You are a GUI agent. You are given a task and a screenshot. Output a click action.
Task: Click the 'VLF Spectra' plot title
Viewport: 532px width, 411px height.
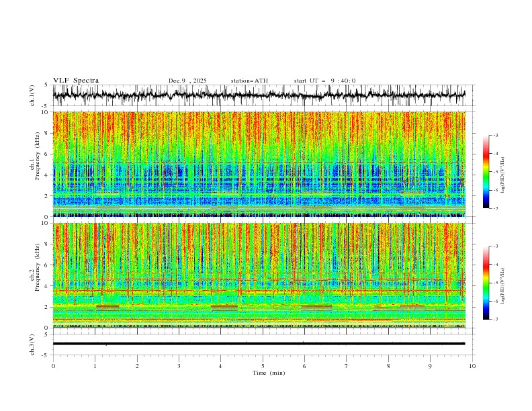coord(76,81)
